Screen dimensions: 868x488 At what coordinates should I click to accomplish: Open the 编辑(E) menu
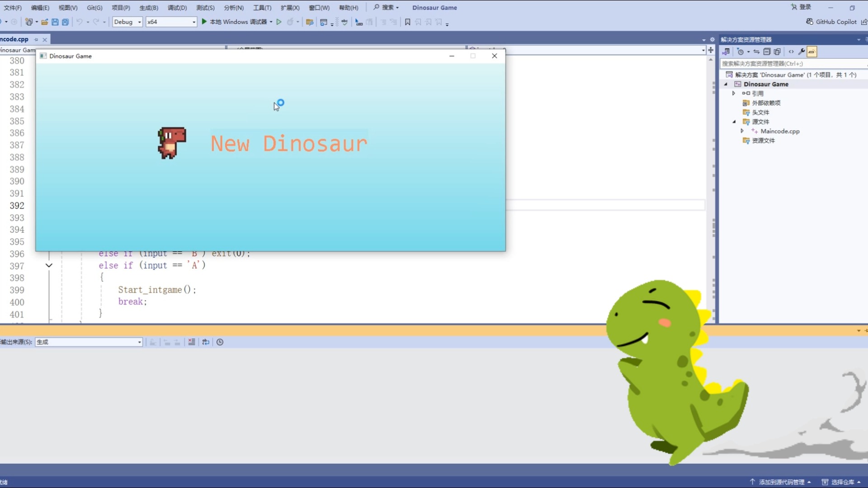click(x=40, y=8)
